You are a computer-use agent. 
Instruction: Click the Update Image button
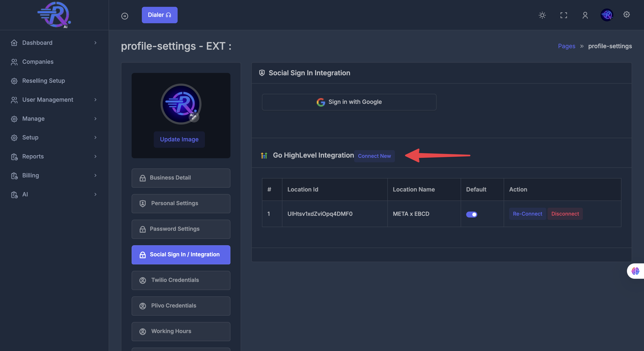[x=179, y=139]
